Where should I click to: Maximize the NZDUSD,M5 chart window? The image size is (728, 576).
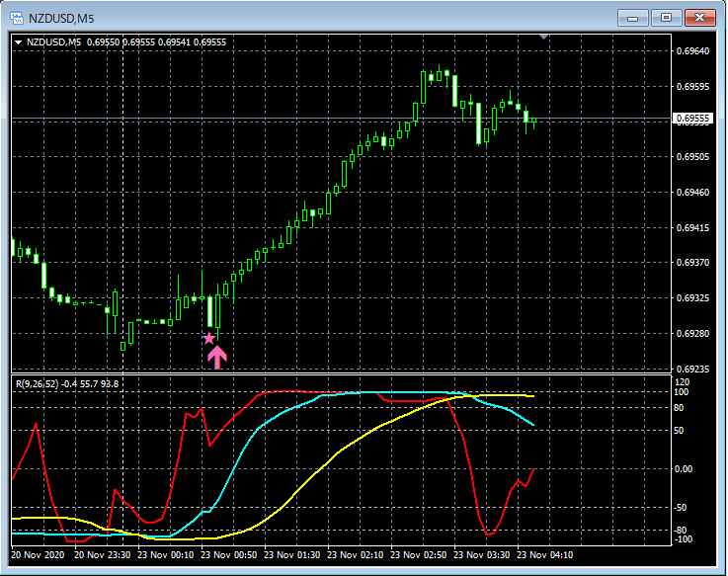666,18
